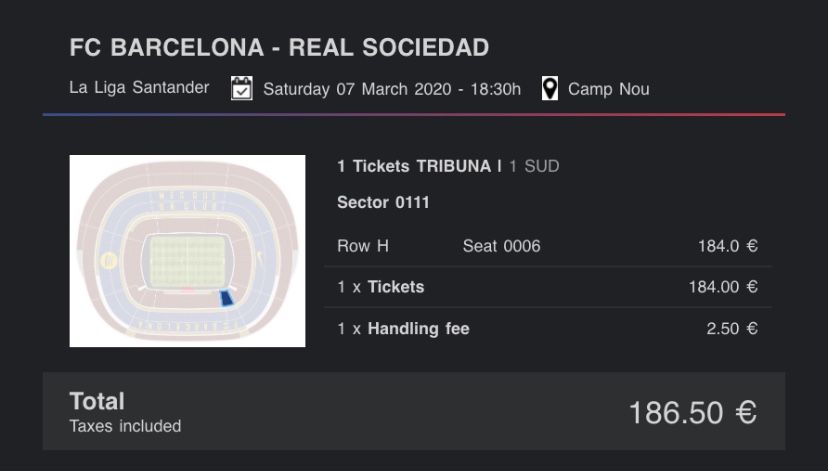This screenshot has width=828, height=471.
Task: Click the 1 x Tickets line item
Action: pyautogui.click(x=381, y=287)
